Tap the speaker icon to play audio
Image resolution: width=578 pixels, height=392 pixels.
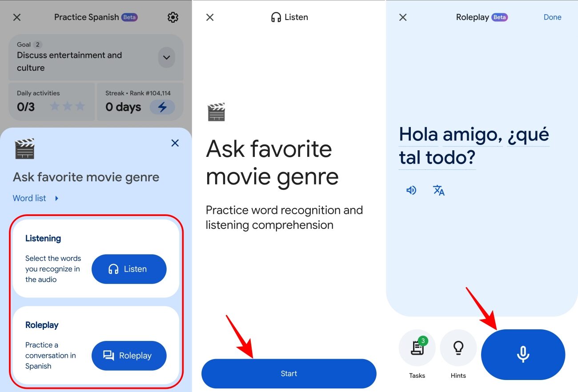click(x=411, y=190)
